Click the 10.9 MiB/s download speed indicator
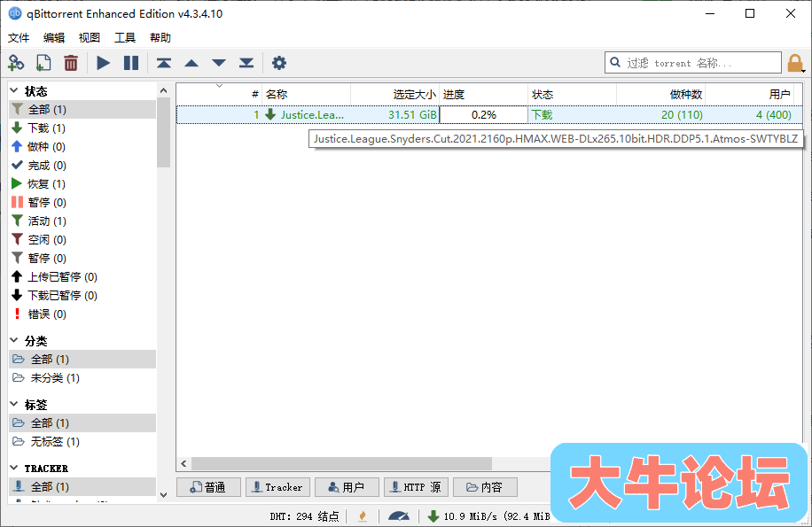 tap(488, 516)
